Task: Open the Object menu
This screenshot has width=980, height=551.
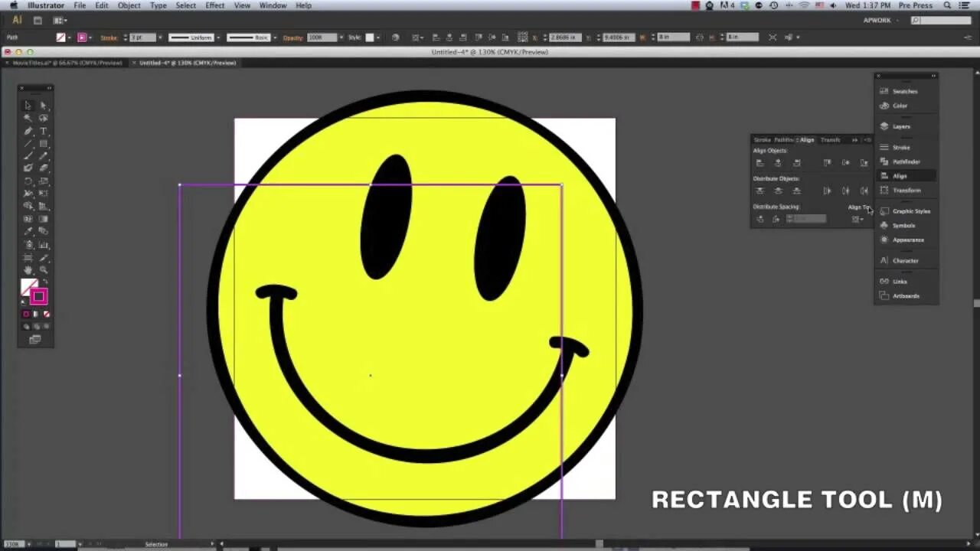Action: click(x=129, y=5)
